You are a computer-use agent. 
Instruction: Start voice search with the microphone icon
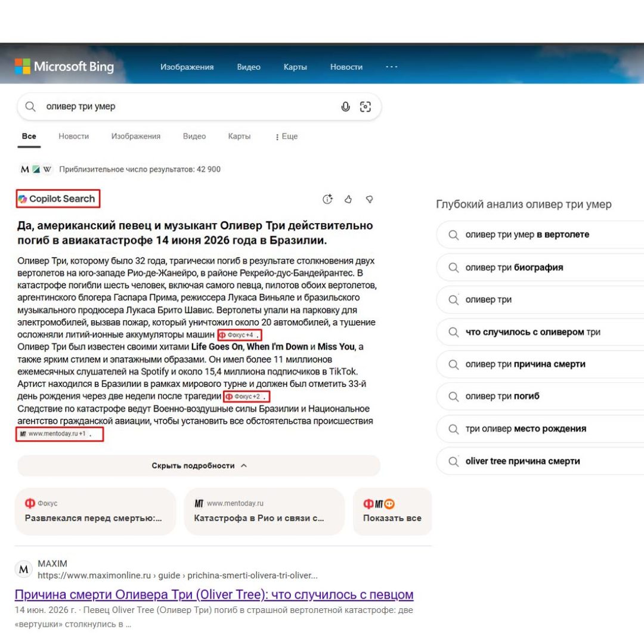[x=345, y=107]
